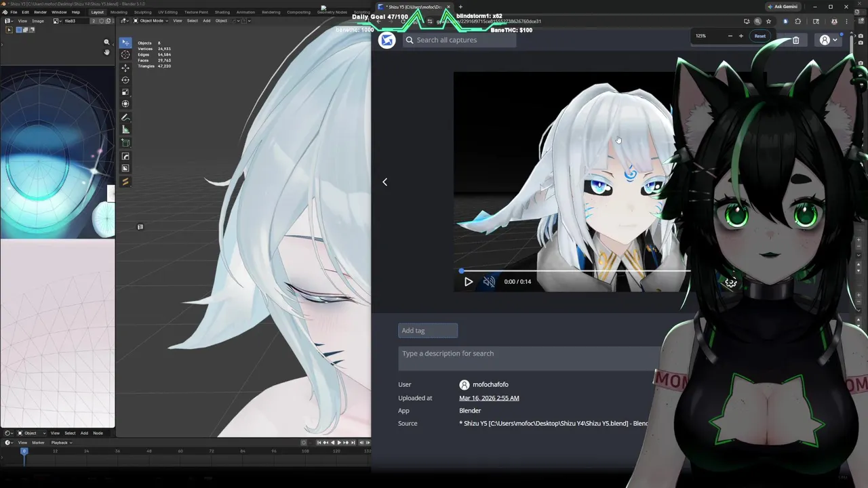The width and height of the screenshot is (868, 488).
Task: Select the Rotate tool in Blender toolbar
Action: click(125, 80)
